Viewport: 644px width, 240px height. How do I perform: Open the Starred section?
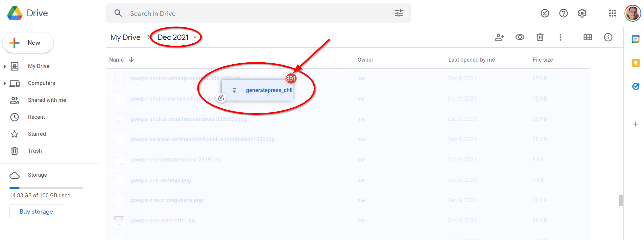click(x=37, y=134)
